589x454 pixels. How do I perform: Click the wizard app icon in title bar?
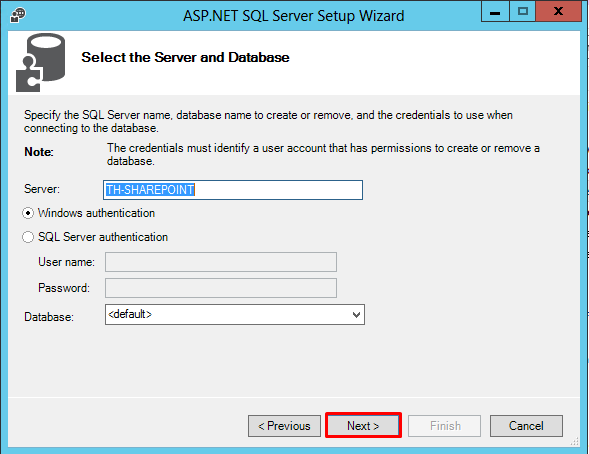coord(17,15)
